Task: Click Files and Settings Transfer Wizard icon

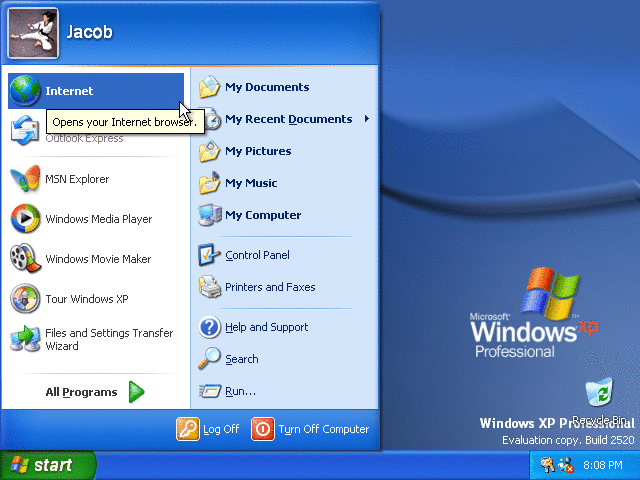Action: [25, 339]
